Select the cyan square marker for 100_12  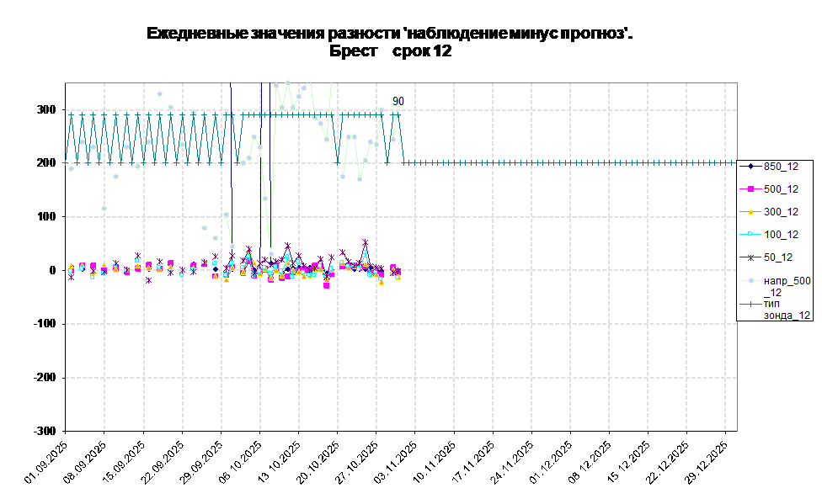tap(750, 235)
